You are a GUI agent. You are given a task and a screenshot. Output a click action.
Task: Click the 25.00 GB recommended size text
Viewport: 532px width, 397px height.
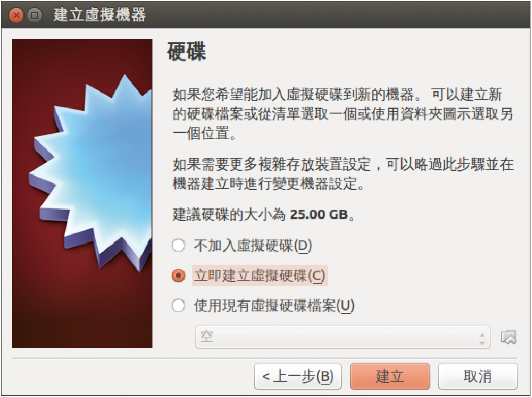319,215
